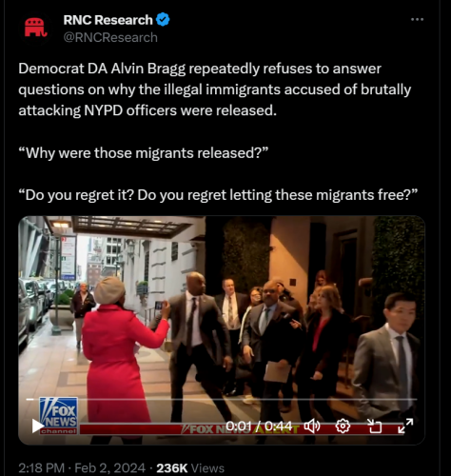This screenshot has height=476, width=451.
Task: Open the RNC Research display name
Action: click(108, 20)
